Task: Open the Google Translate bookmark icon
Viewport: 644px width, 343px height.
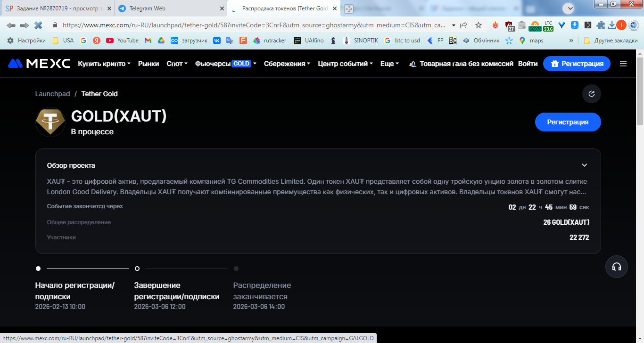Action: [230, 41]
